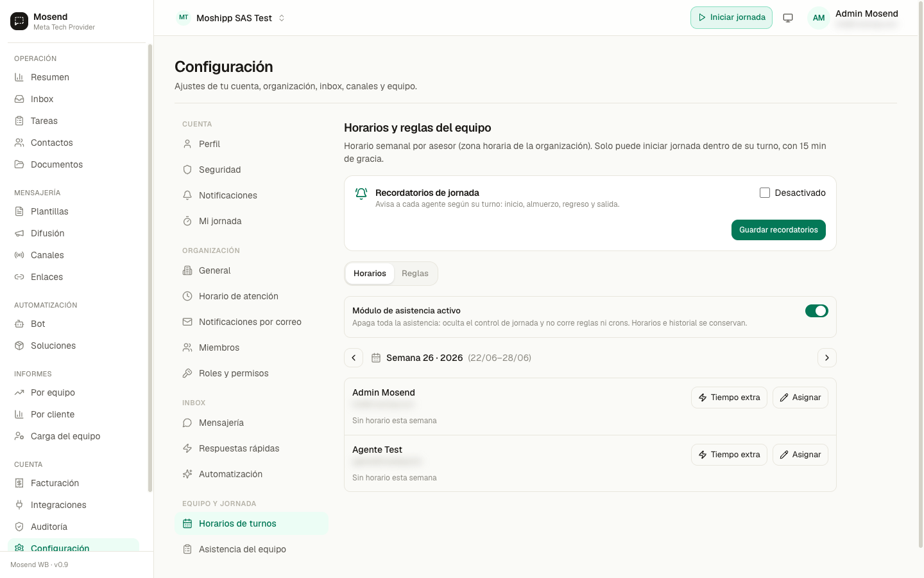Open the Soluciones box icon
This screenshot has height=578, width=924.
point(19,346)
